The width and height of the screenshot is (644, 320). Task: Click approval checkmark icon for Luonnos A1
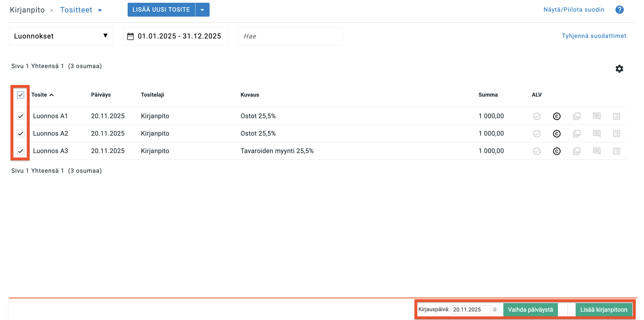coord(537,116)
